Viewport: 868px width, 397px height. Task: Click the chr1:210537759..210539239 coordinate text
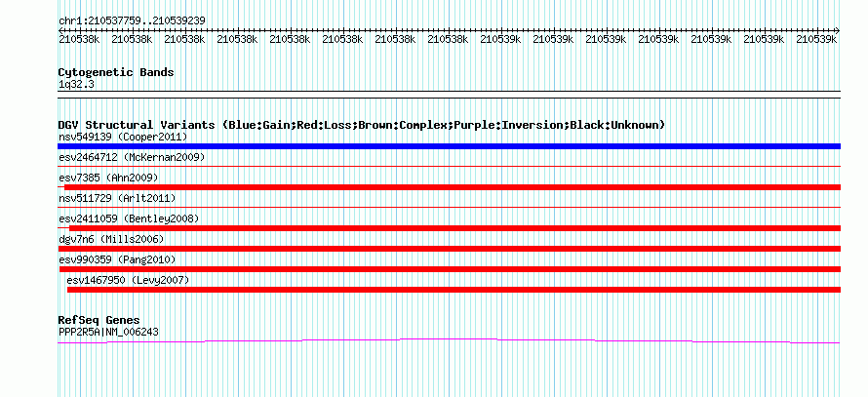click(x=133, y=20)
